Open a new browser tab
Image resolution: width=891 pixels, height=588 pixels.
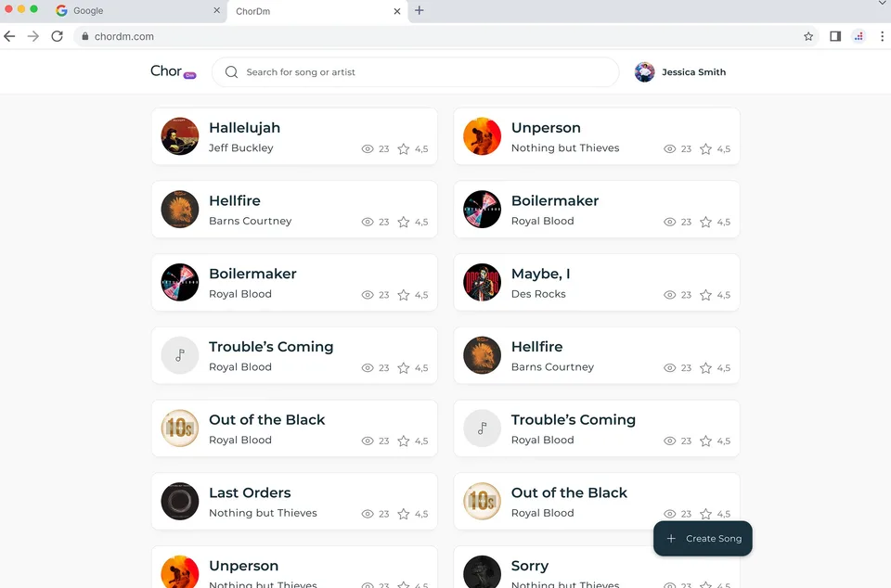click(420, 10)
